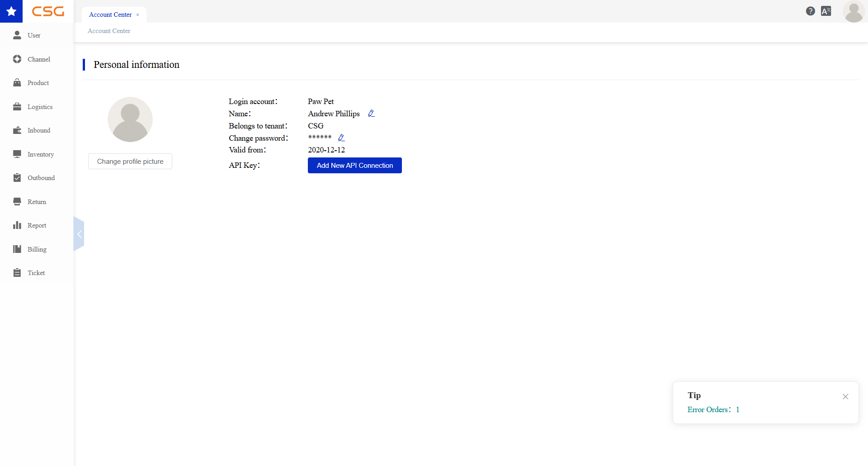Open the Product bag icon
This screenshot has width=868, height=466.
[x=17, y=83]
